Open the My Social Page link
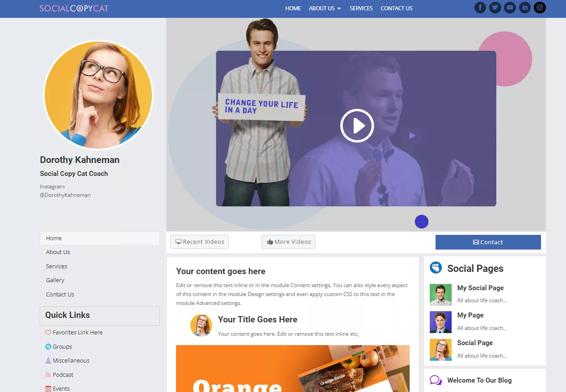This screenshot has width=566, height=392. pos(480,288)
